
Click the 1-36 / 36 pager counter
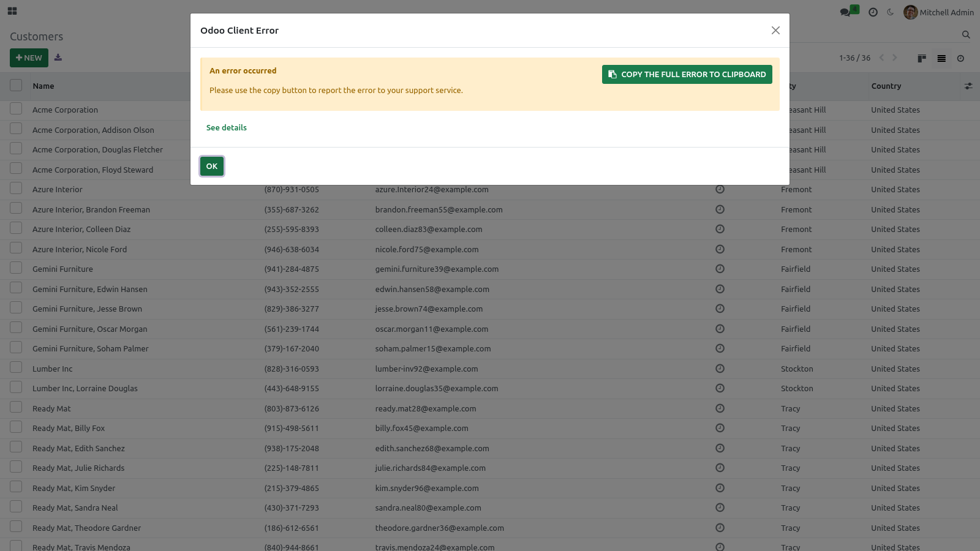[854, 58]
